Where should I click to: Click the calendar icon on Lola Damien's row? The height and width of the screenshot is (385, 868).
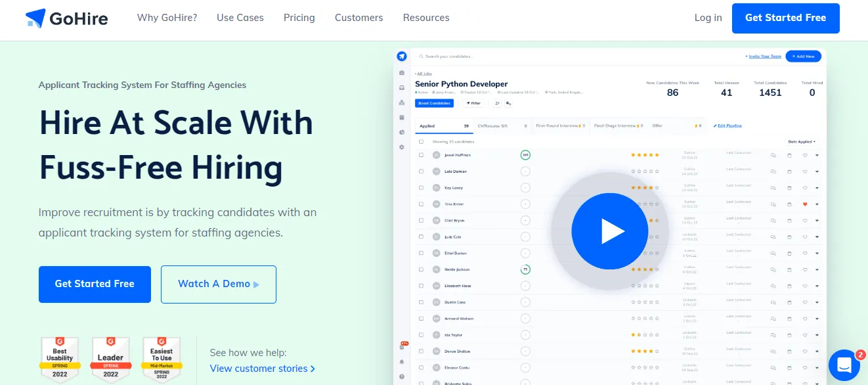[789, 171]
